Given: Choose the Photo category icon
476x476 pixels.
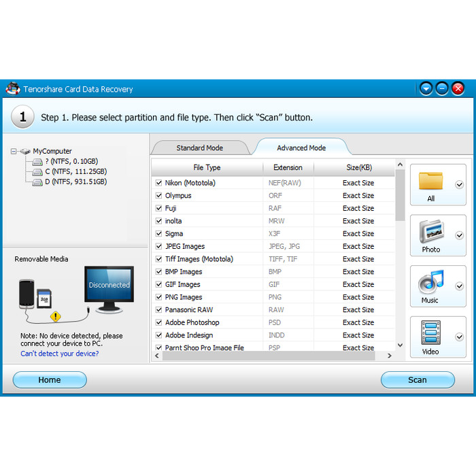Looking at the screenshot, I should [431, 231].
